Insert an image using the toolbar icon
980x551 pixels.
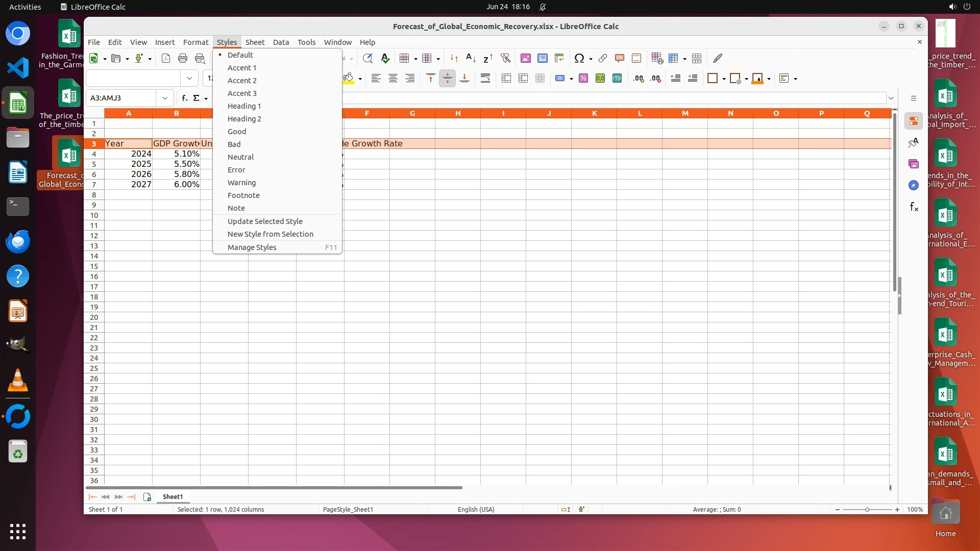(x=525, y=58)
